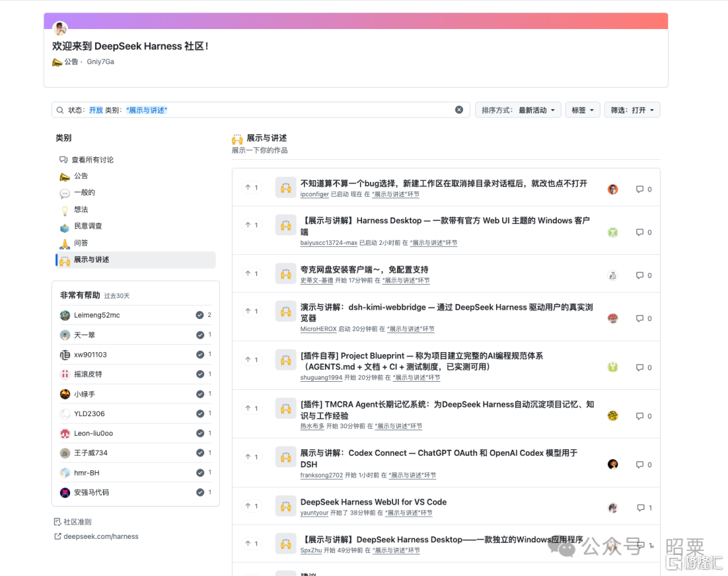Select the 展示与讲述 category
728x576 pixels.
[135, 260]
